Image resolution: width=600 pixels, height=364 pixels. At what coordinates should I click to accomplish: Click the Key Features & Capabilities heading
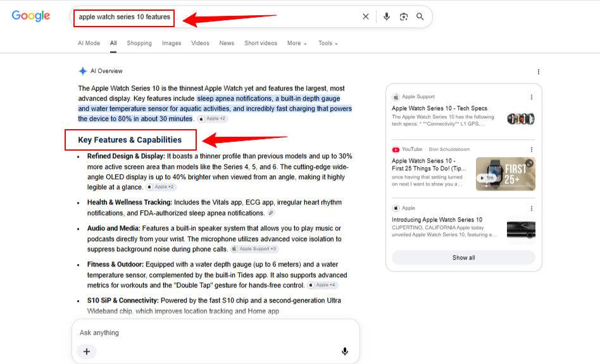coord(130,140)
